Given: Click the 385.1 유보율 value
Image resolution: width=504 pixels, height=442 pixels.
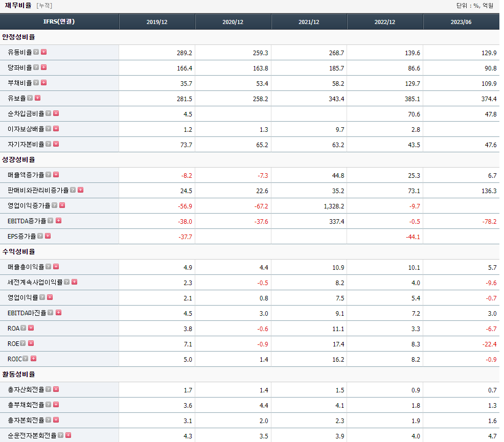Looking at the screenshot, I should coord(413,99).
